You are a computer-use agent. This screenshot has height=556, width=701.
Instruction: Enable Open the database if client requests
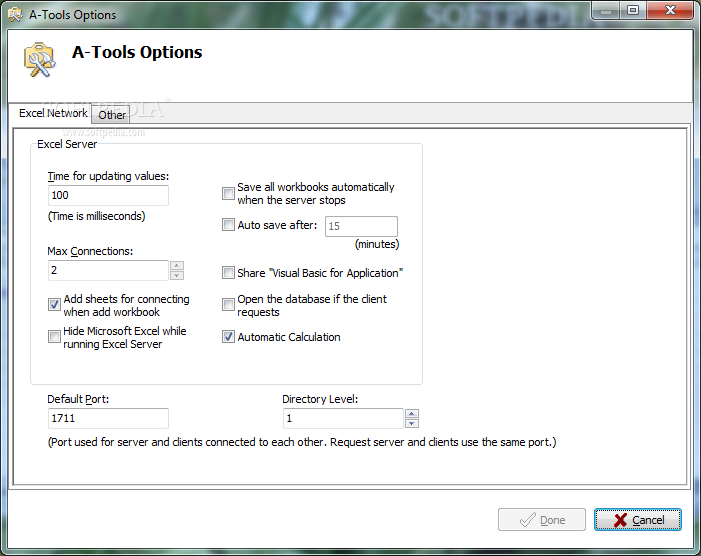228,304
